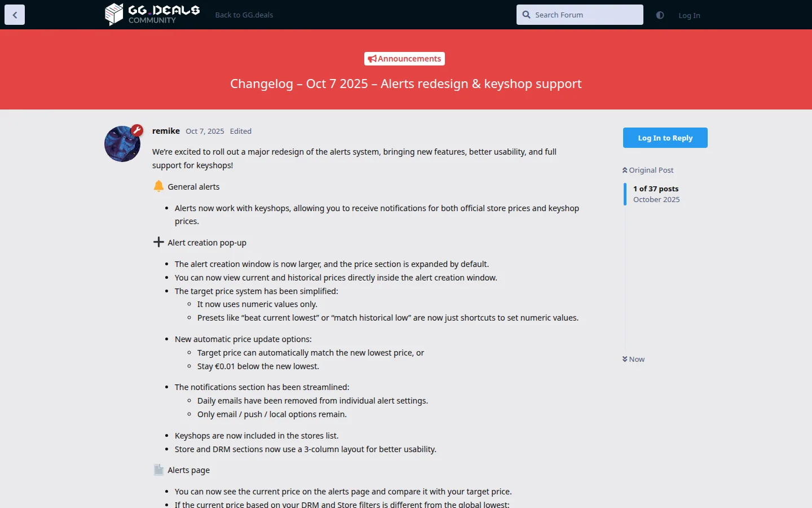Image resolution: width=812 pixels, height=508 pixels.
Task: Open remike's avatar picture
Action: pos(122,144)
